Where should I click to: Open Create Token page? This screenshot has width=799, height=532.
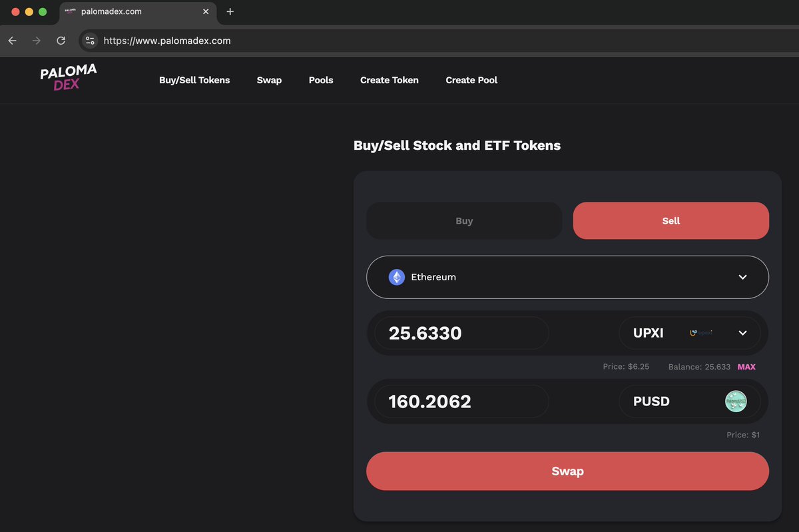(x=390, y=80)
